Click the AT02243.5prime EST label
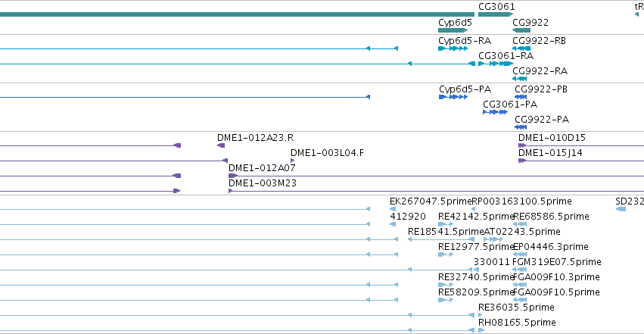The width and height of the screenshot is (644, 334). (522, 232)
